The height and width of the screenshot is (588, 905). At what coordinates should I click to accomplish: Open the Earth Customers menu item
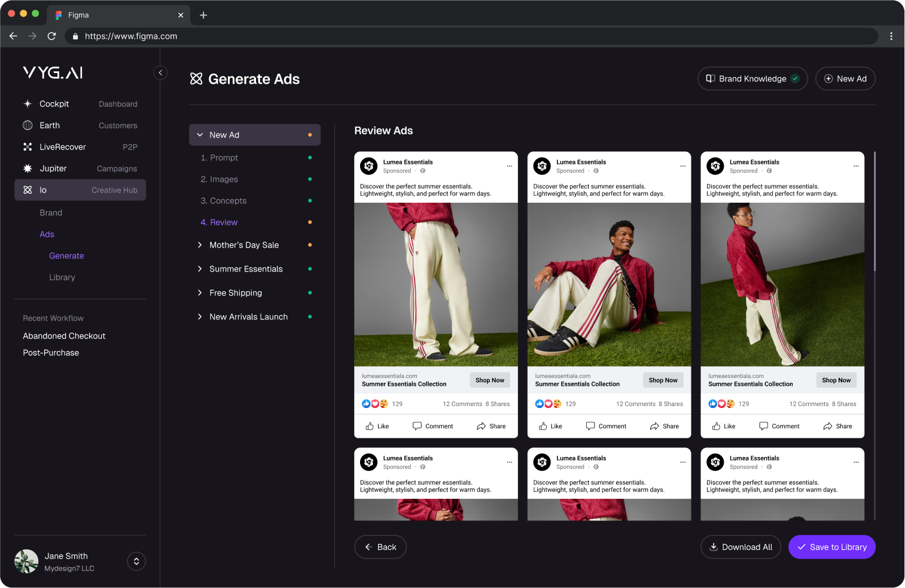pos(80,125)
